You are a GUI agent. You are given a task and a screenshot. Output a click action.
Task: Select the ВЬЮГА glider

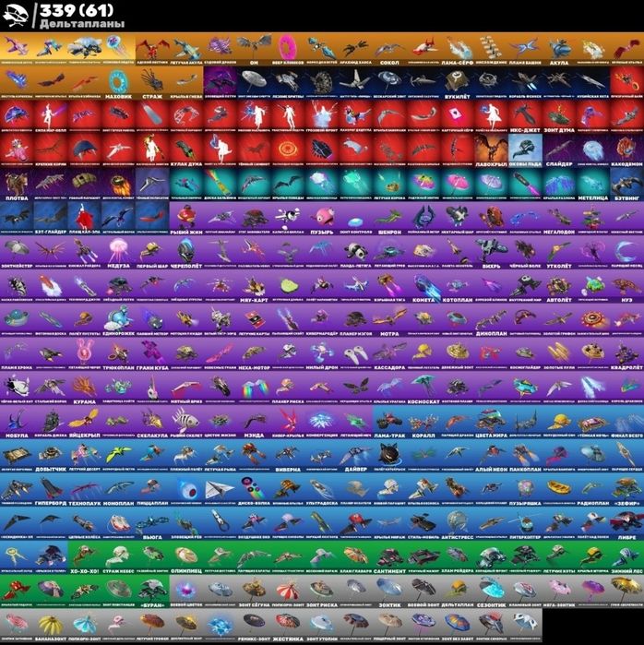[x=152, y=523]
